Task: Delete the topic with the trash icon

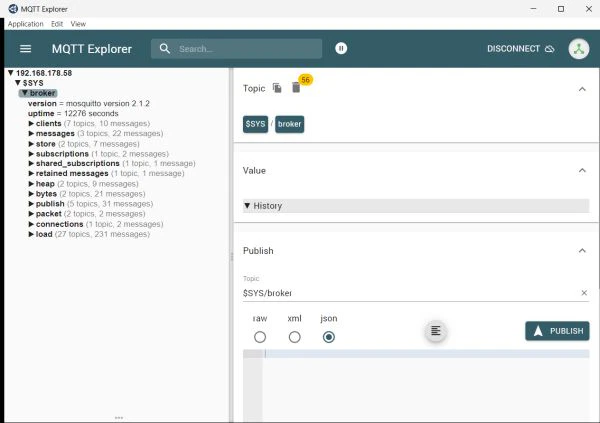Action: (295, 88)
